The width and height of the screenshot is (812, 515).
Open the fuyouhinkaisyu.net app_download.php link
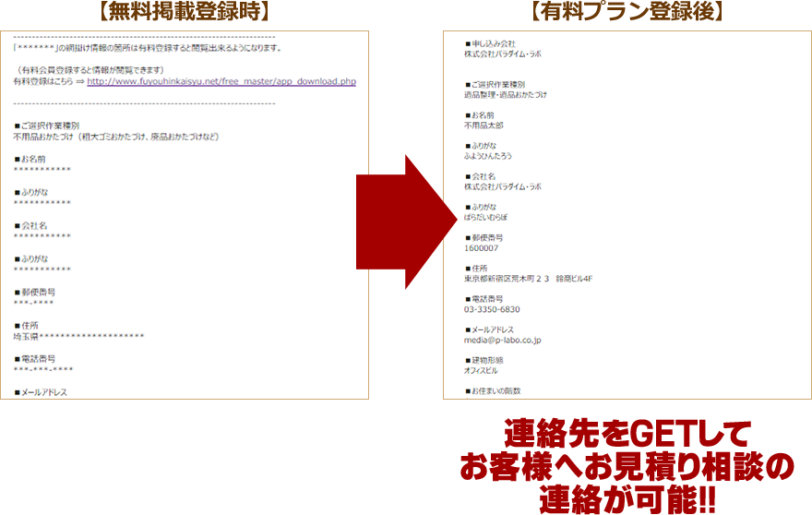(x=221, y=81)
